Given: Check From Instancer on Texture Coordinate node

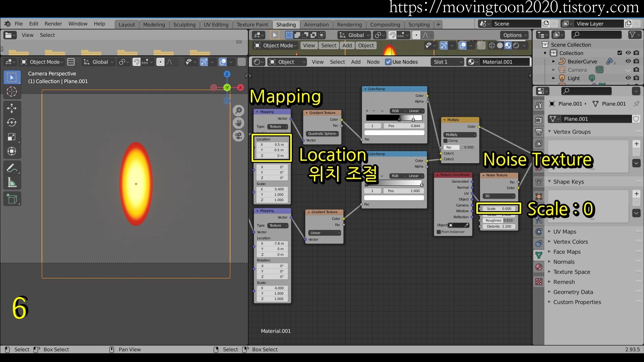Looking at the screenshot, I should [439, 232].
